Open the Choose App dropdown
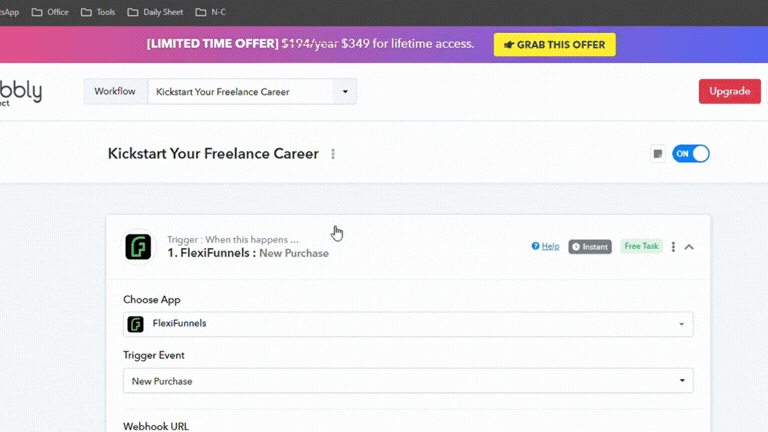 408,324
